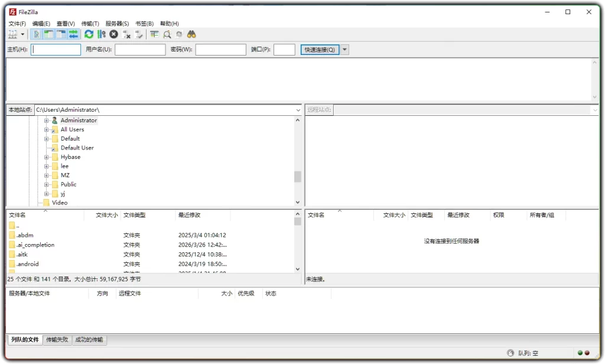
Task: Toggle processing of the transfer queue
Action: pos(101,34)
